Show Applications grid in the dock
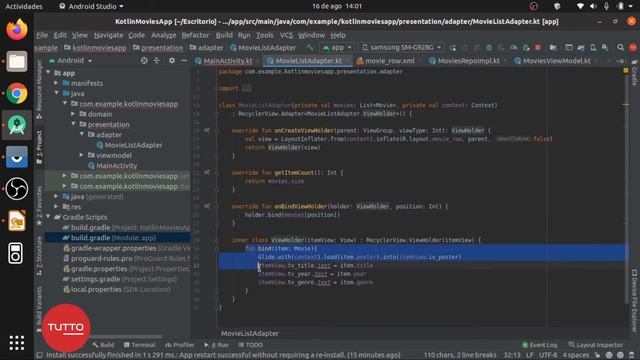 (17, 343)
